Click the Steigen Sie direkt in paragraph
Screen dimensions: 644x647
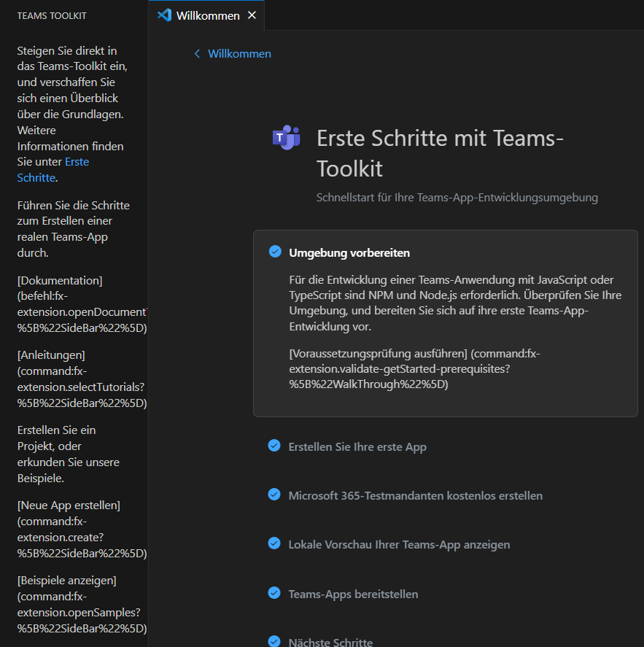[x=71, y=114]
